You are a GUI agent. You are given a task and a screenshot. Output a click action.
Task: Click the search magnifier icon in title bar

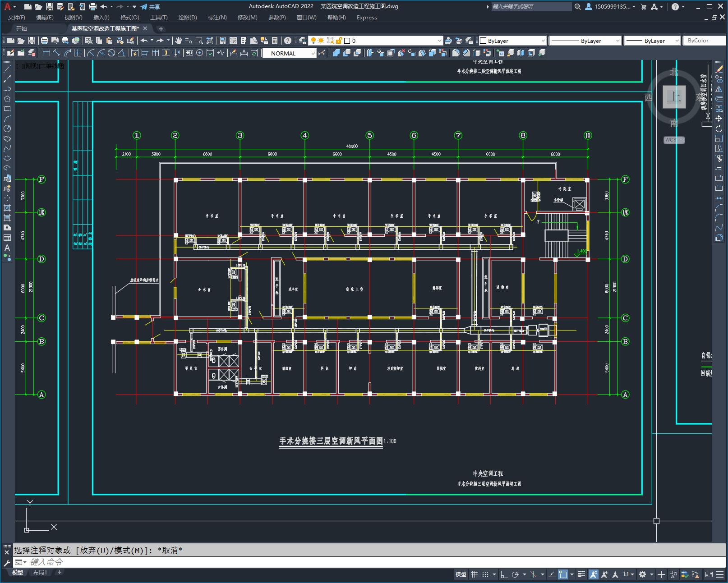pyautogui.click(x=577, y=7)
